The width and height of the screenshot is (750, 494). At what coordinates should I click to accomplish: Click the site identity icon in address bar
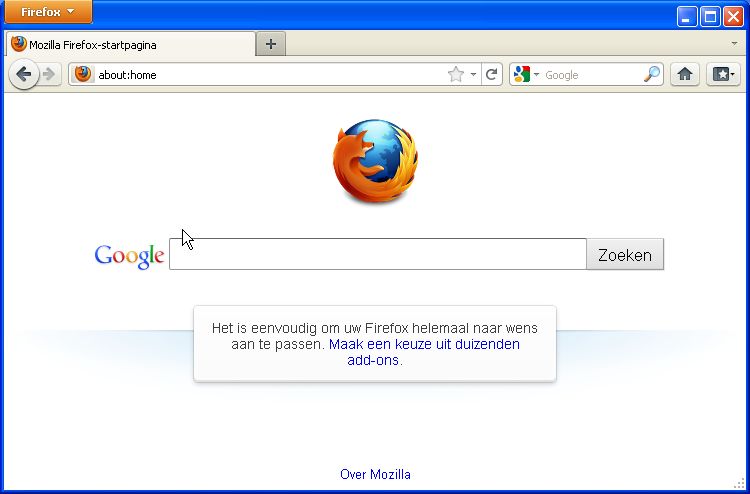(x=83, y=74)
